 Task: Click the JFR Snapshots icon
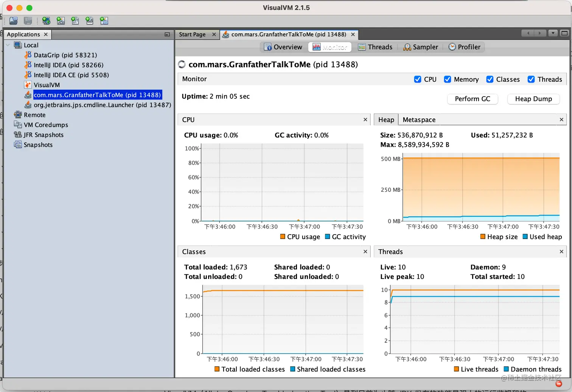click(x=18, y=135)
